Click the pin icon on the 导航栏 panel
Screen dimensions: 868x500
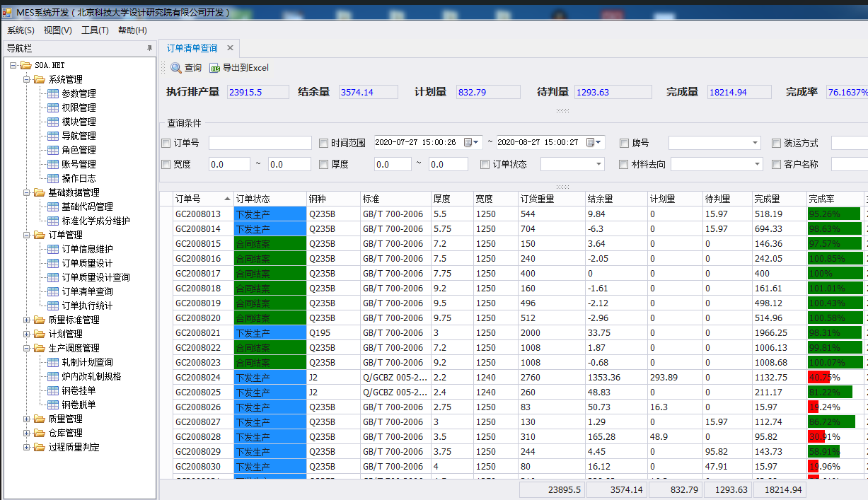coord(150,48)
